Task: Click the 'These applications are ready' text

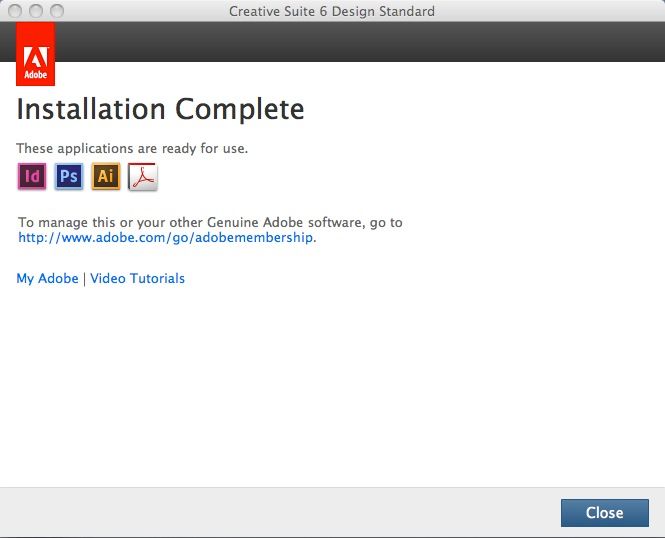Action: (x=132, y=148)
